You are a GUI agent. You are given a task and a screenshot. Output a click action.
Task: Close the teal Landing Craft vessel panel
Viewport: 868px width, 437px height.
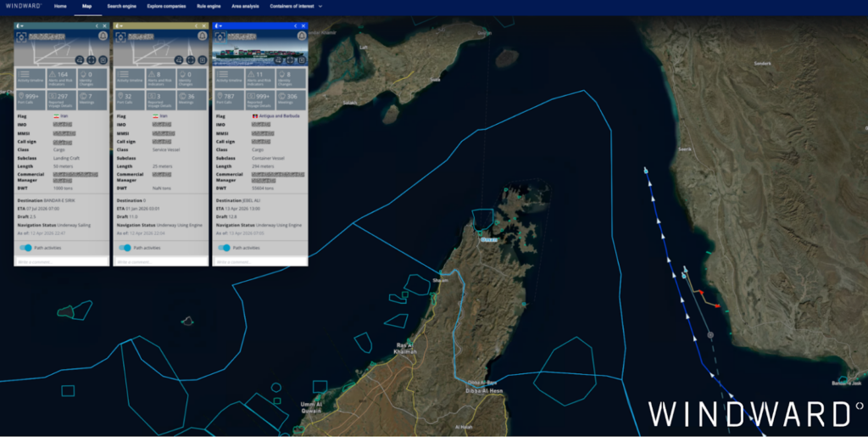pyautogui.click(x=104, y=25)
